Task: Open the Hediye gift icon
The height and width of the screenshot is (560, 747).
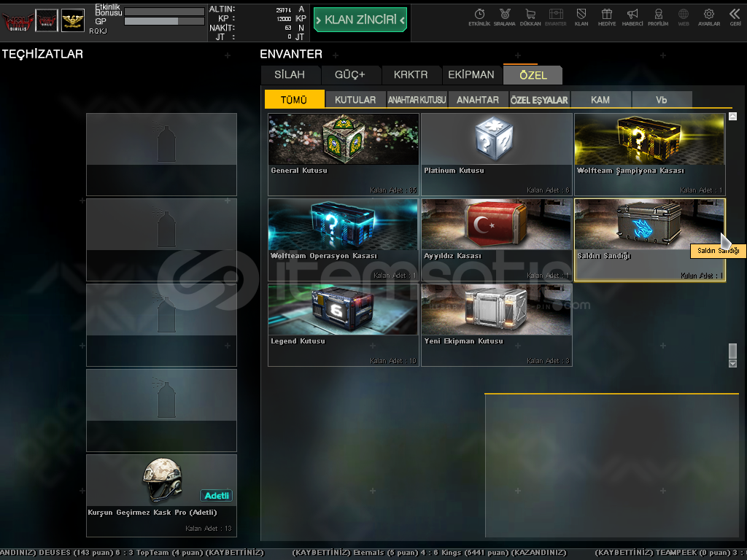Action: pos(606,17)
